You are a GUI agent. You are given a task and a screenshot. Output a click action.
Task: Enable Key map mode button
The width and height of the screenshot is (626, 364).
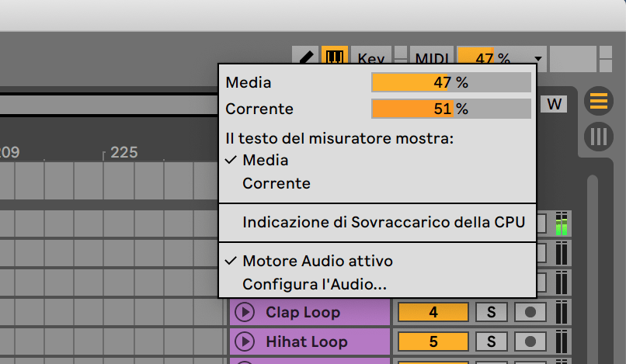(370, 58)
